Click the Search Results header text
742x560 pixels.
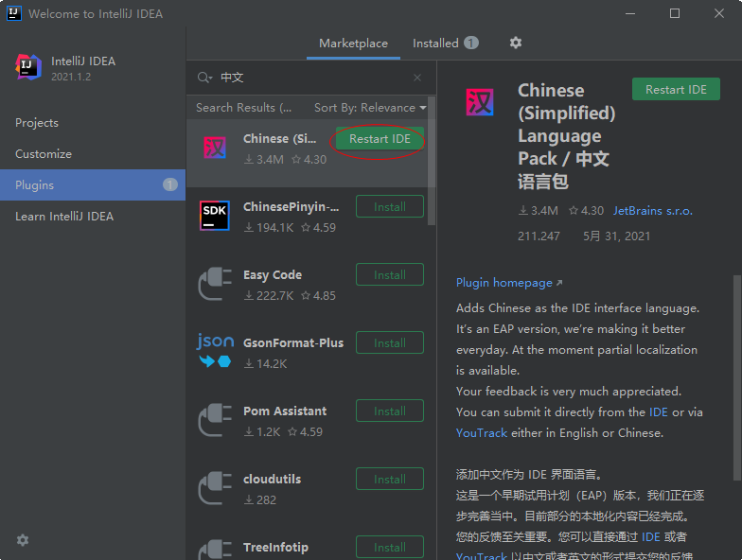click(244, 108)
